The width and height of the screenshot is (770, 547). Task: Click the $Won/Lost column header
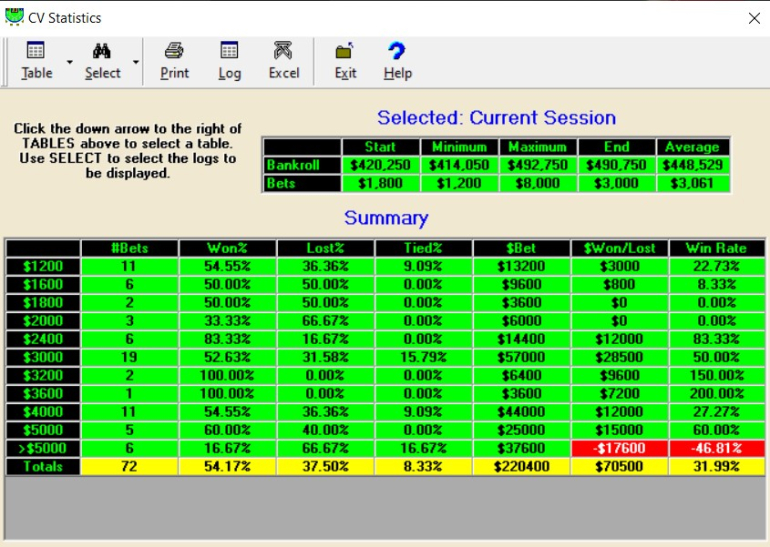pos(617,248)
